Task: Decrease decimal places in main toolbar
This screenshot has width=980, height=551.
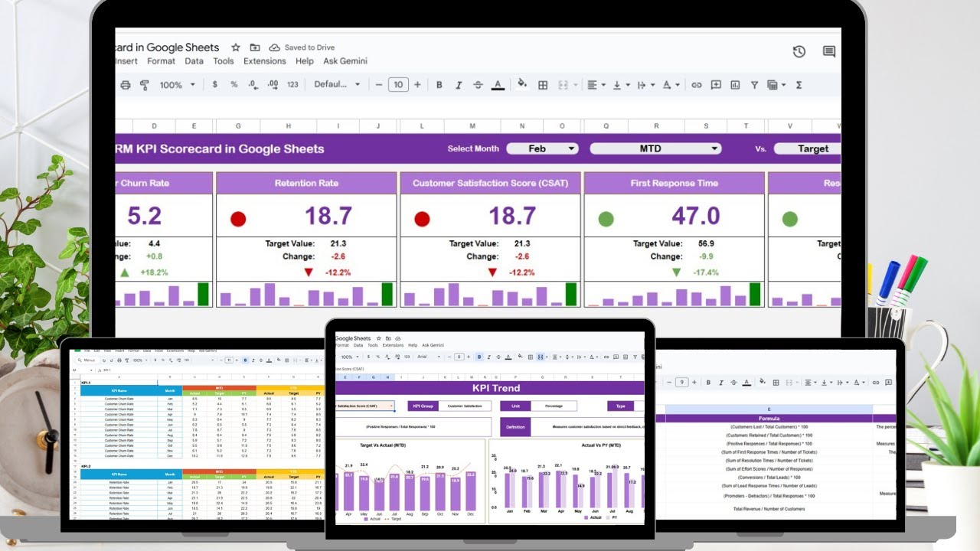Action: click(x=253, y=85)
